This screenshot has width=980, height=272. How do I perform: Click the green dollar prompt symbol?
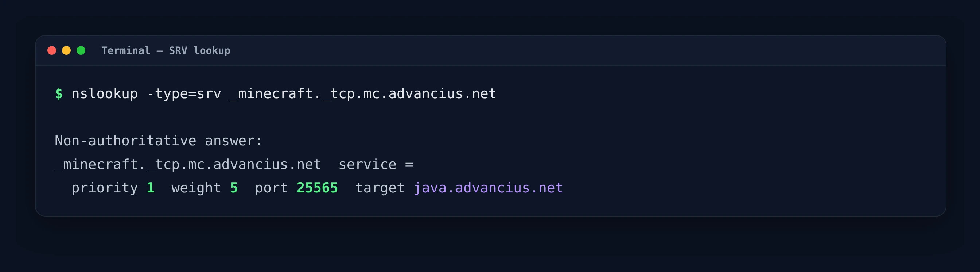[59, 93]
